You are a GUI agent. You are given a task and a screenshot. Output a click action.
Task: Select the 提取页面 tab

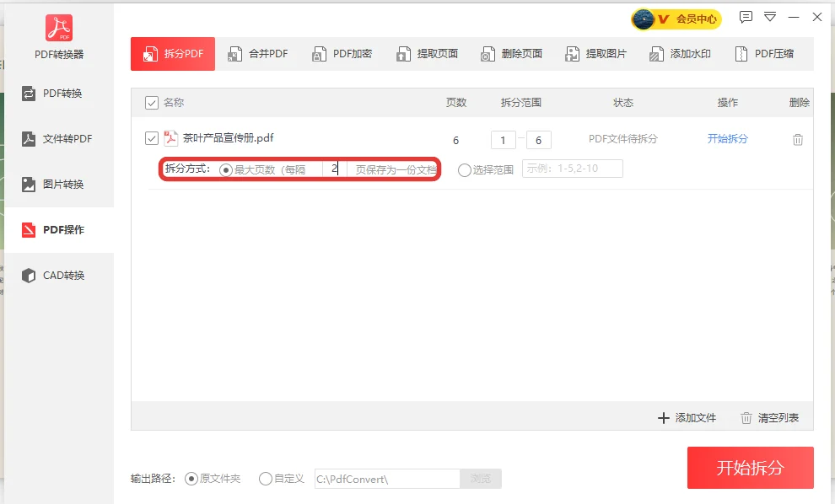click(427, 54)
